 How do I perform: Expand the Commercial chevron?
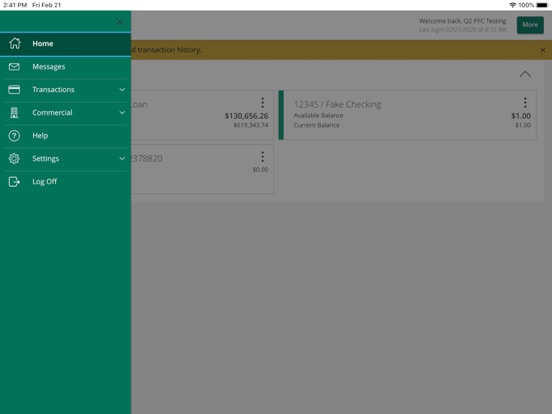pyautogui.click(x=122, y=113)
